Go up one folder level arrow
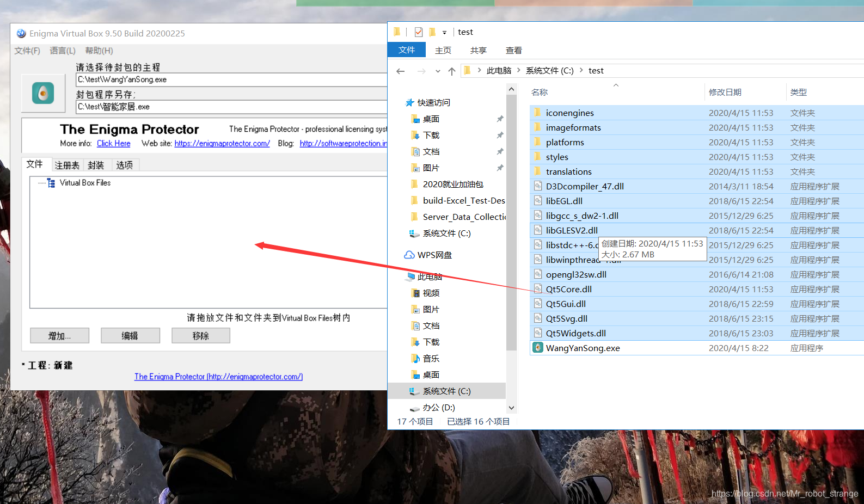Screen dimensions: 864x504 coord(452,71)
